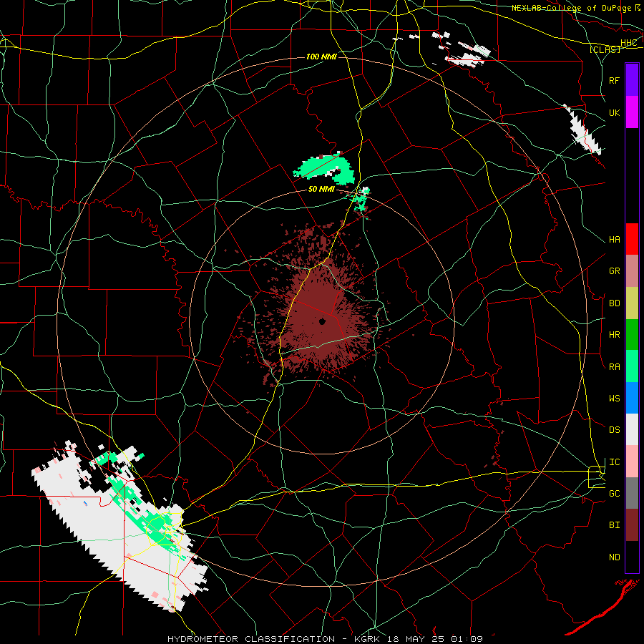This screenshot has width=644, height=644.
Task: Click the gray GC legend swatch
Action: tap(632, 493)
